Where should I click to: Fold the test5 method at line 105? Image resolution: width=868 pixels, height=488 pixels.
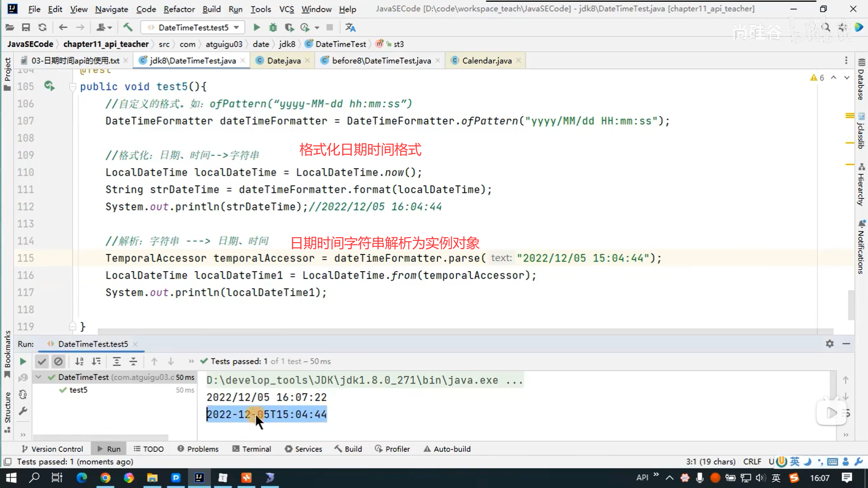click(72, 86)
